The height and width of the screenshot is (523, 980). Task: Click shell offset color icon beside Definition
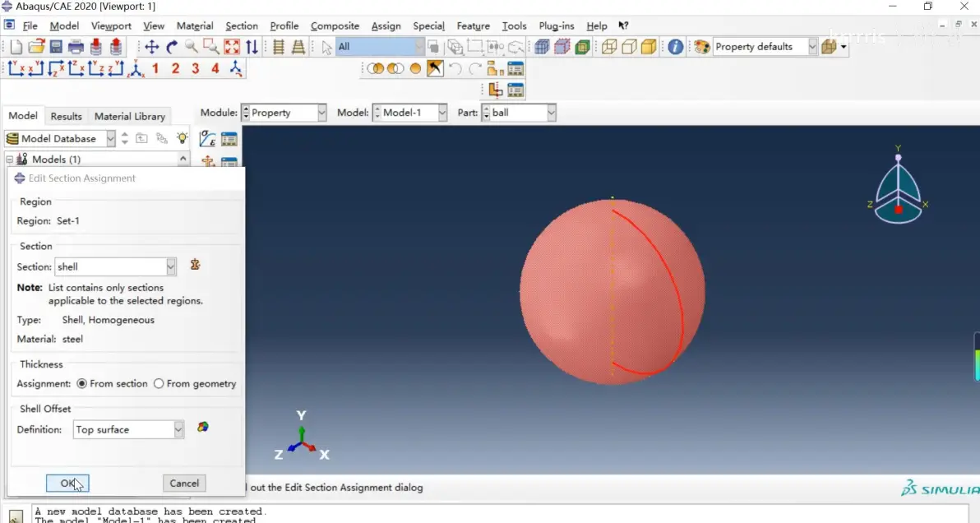point(203,428)
